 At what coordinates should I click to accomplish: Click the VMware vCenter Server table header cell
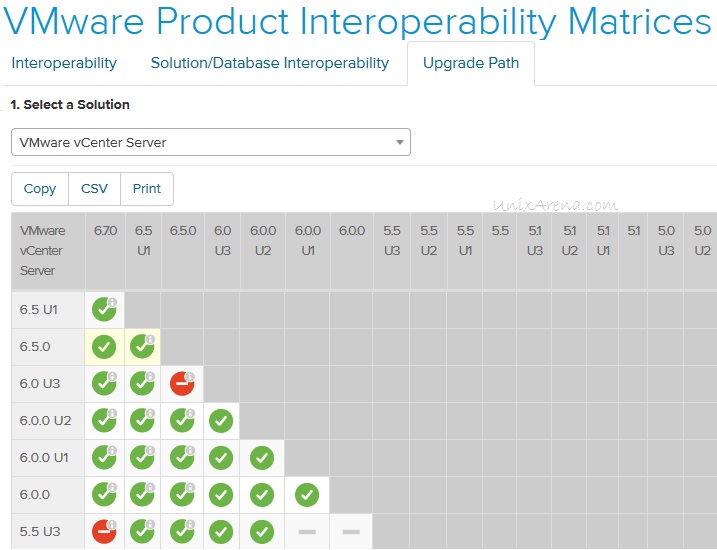(48, 251)
